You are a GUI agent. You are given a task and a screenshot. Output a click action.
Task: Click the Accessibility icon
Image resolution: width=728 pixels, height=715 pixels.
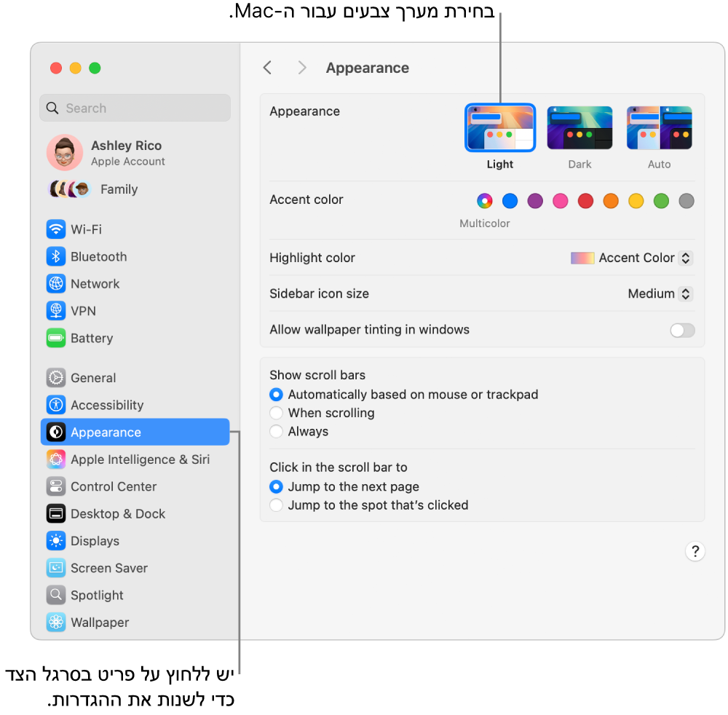(56, 405)
